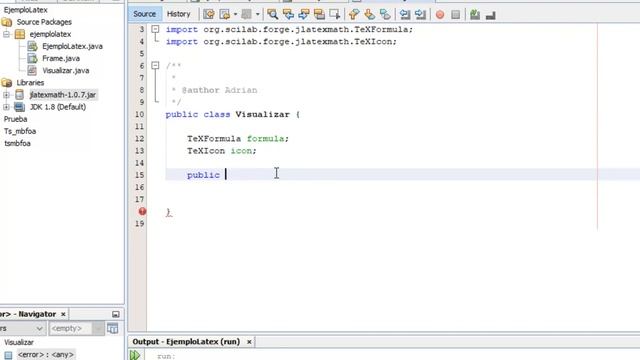Select the Source Packages folder
The image size is (640, 360).
pyautogui.click(x=44, y=22)
